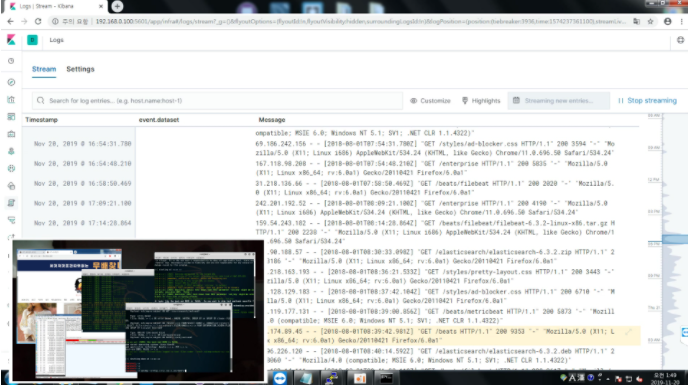The width and height of the screenshot is (688, 385).
Task: Stop streaming log entries
Action: coord(647,101)
